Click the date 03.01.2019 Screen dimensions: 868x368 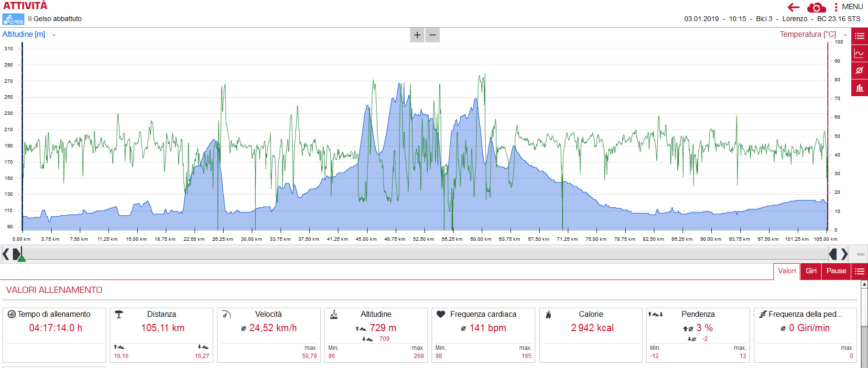701,19
